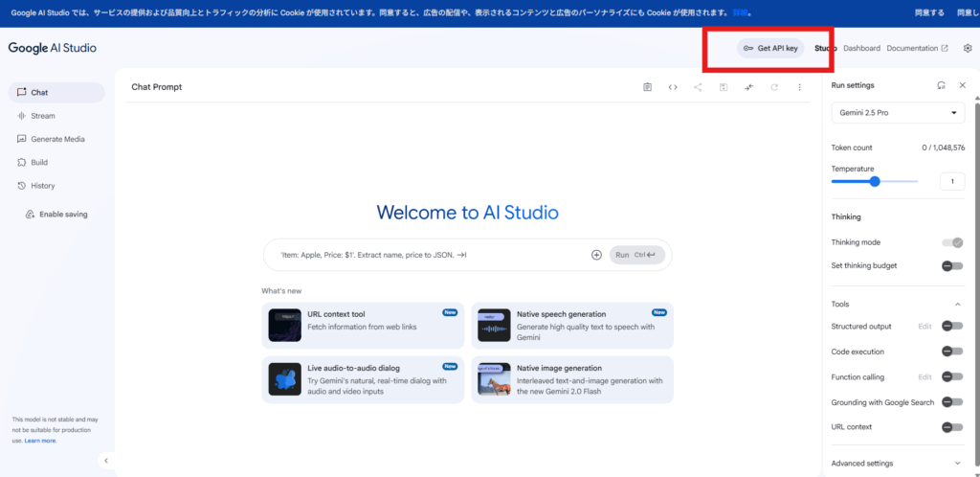Toggle Code execution switch
Screen dimensions: 980x477
[x=952, y=352]
